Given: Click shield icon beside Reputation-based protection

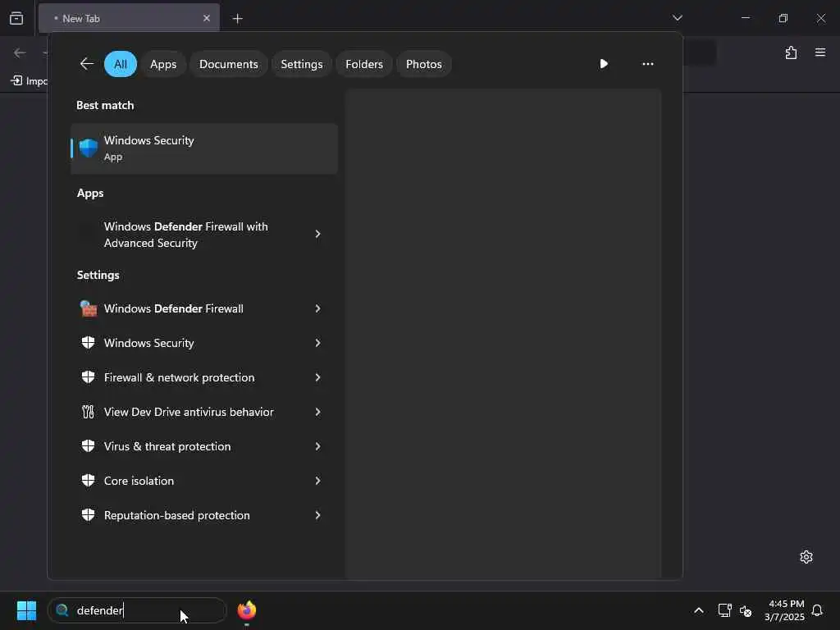Looking at the screenshot, I should click(89, 515).
